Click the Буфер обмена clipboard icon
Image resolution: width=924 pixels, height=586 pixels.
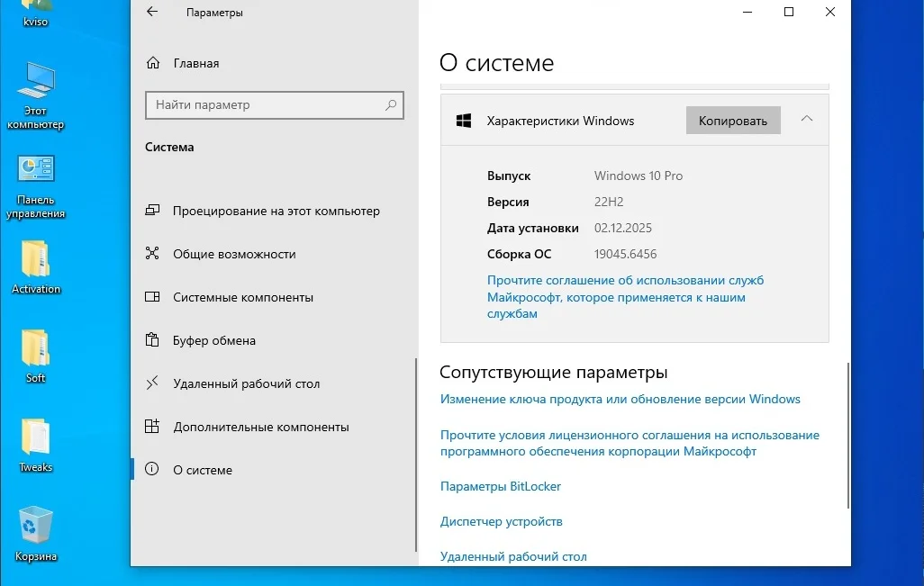coord(152,340)
